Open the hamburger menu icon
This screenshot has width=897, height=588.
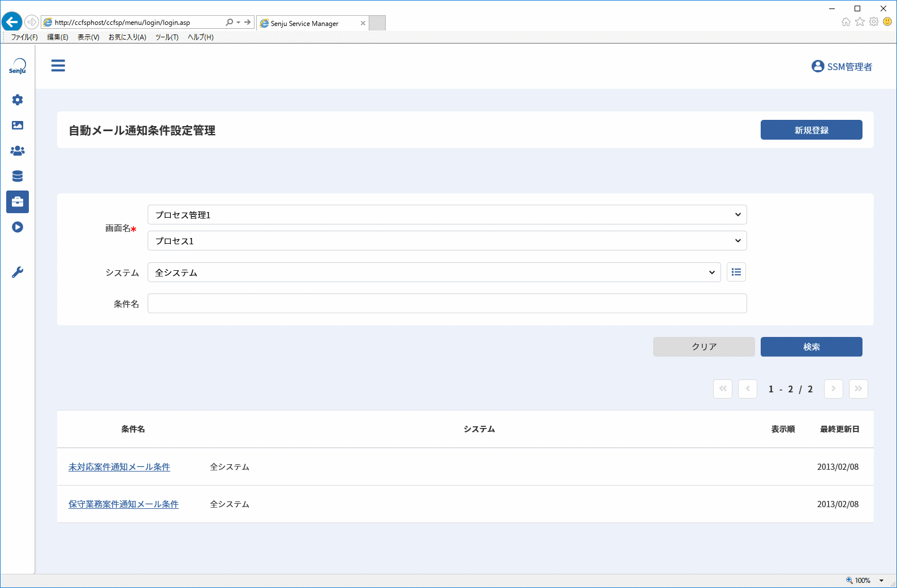(58, 66)
